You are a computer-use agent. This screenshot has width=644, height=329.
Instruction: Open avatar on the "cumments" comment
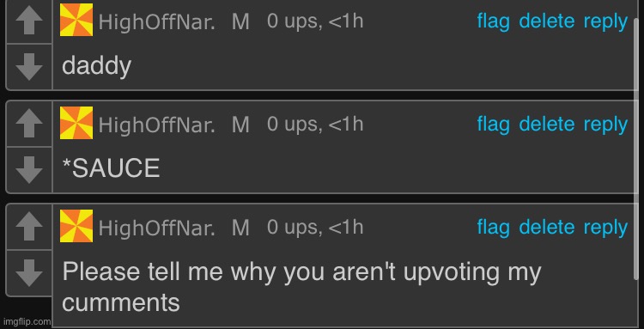pyautogui.click(x=76, y=226)
